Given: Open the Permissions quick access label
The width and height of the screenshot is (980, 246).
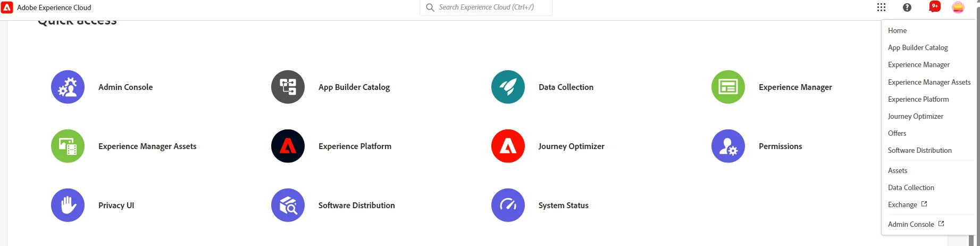Looking at the screenshot, I should (781, 146).
